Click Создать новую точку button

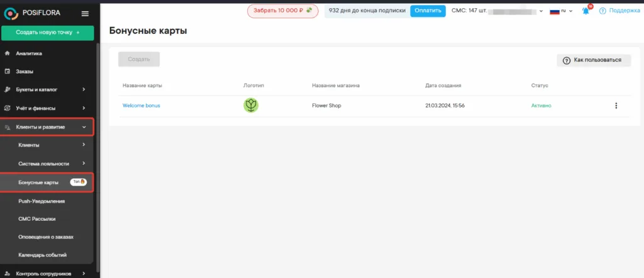point(47,33)
